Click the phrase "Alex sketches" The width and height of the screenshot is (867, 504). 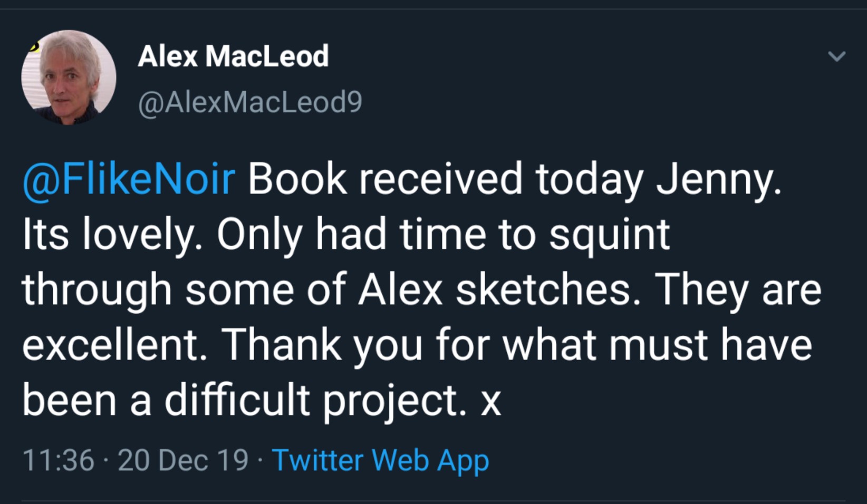(x=495, y=290)
